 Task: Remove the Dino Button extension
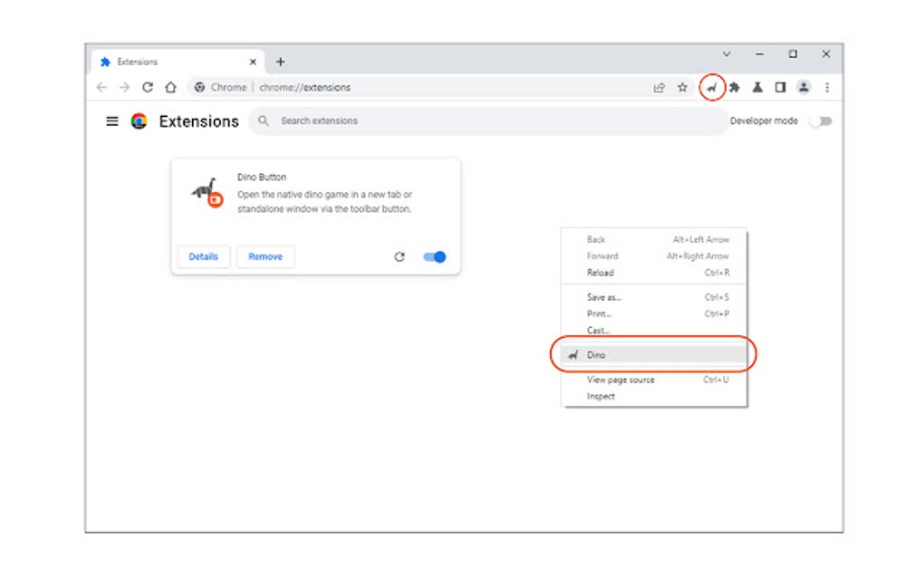click(265, 257)
